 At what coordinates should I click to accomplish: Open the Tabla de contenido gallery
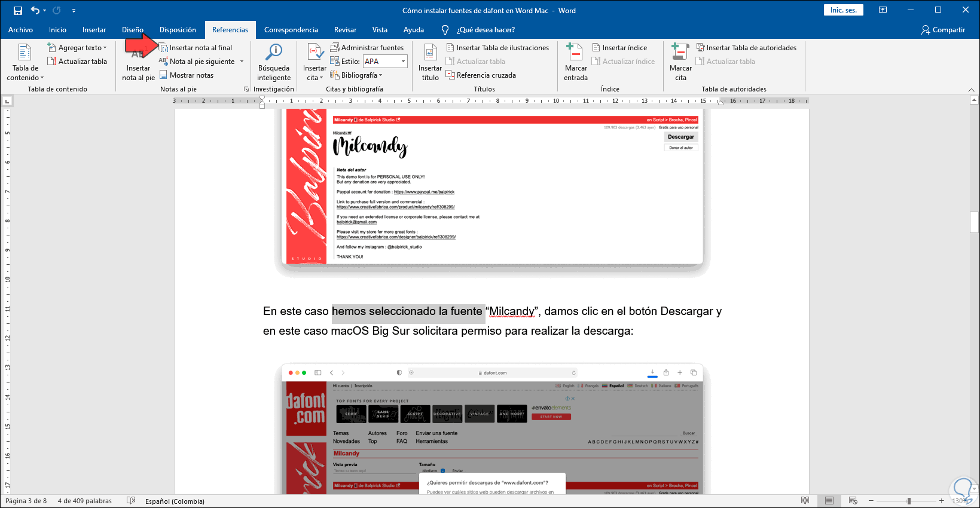tap(25, 62)
